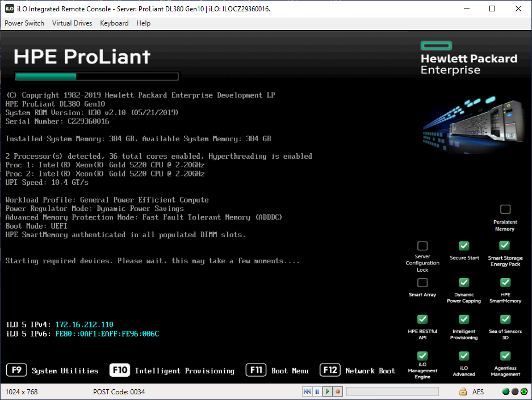Click the F11 Boot Menu key
The height and width of the screenshot is (400, 532).
pyautogui.click(x=256, y=370)
